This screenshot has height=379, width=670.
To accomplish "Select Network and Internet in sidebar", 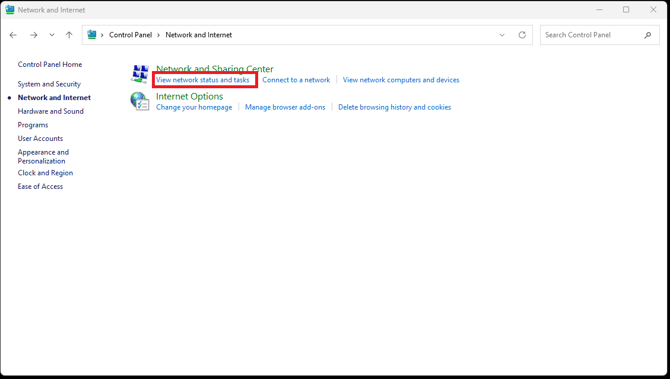I will 54,97.
